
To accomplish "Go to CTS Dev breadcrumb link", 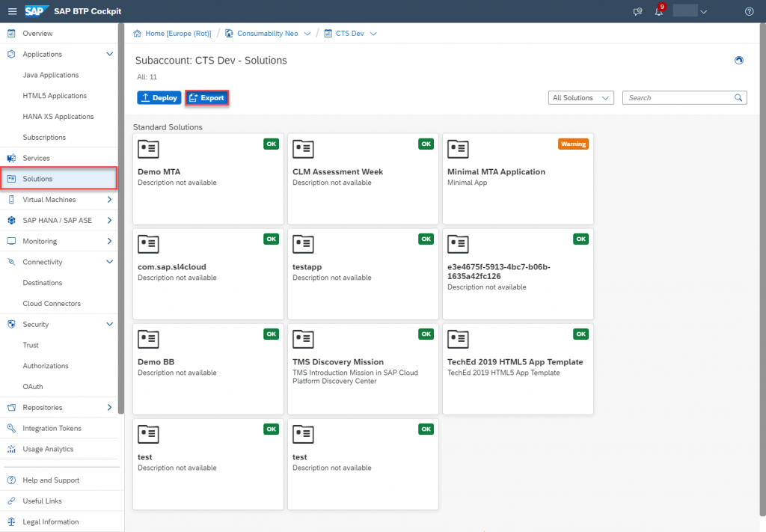I will pyautogui.click(x=350, y=34).
